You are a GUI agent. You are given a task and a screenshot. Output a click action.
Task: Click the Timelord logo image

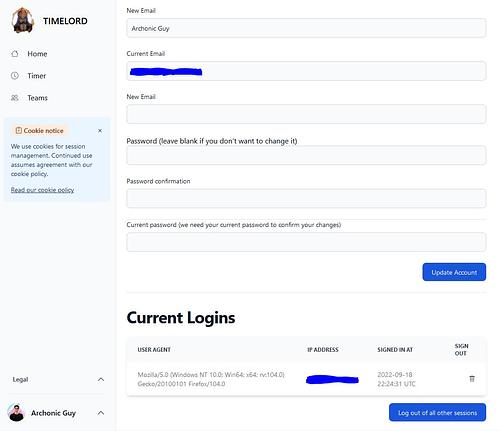point(23,20)
